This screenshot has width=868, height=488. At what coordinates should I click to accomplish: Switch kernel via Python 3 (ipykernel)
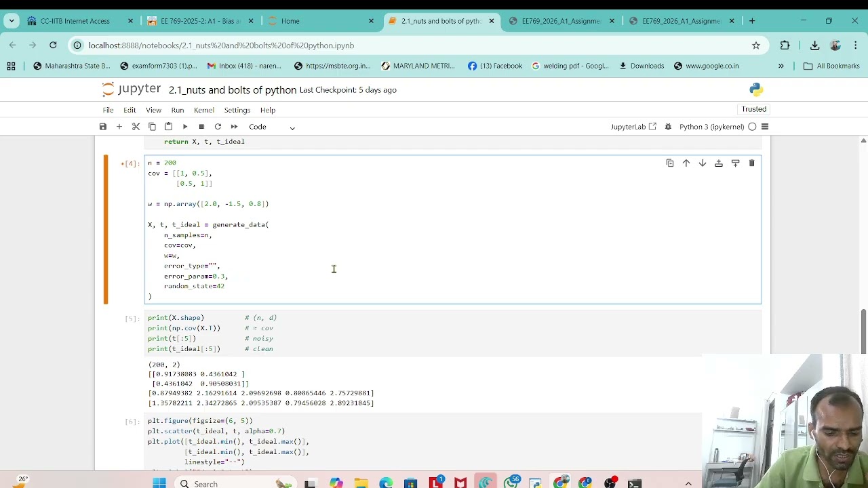coord(711,127)
